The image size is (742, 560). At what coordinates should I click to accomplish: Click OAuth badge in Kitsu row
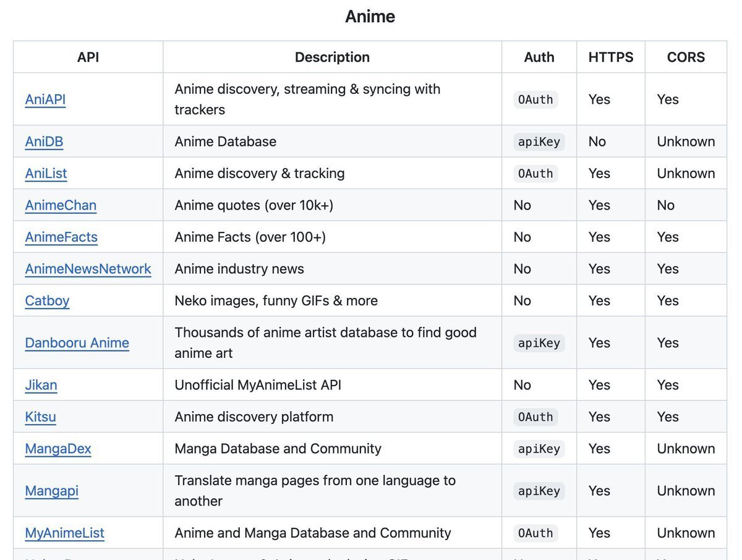tap(535, 417)
